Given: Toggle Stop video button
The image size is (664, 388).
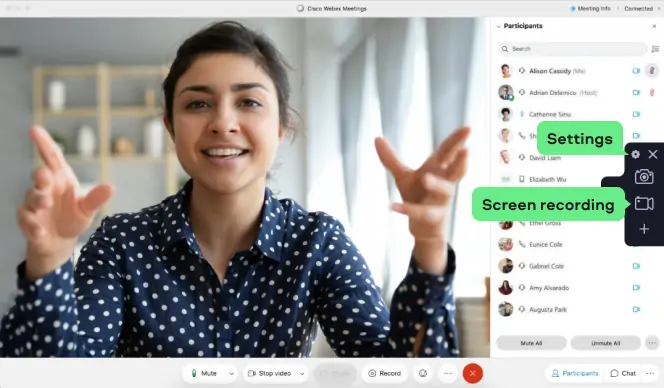Looking at the screenshot, I should point(270,373).
